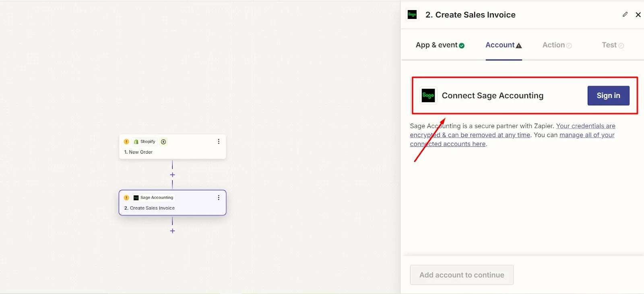Add a step between Shopify and Sage Accounting

pos(172,175)
